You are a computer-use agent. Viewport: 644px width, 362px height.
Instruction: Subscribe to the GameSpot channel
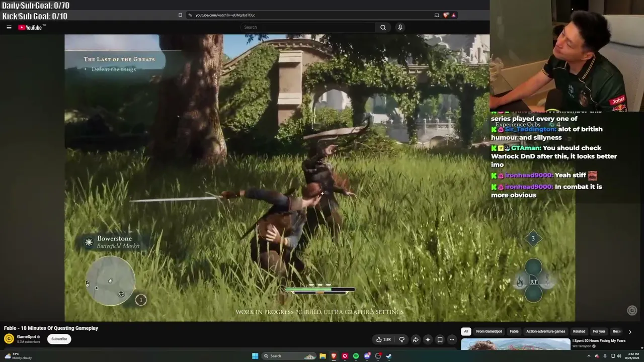[59, 339]
